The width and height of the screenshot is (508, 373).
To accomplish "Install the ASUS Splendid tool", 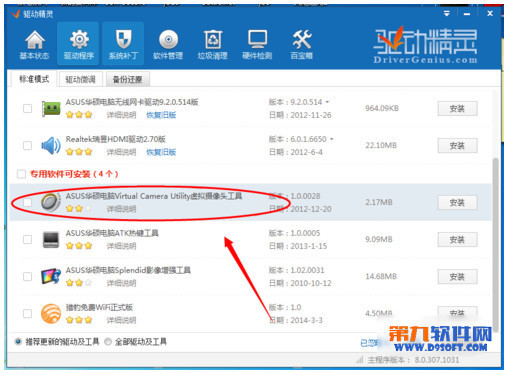I will pyautogui.click(x=457, y=277).
